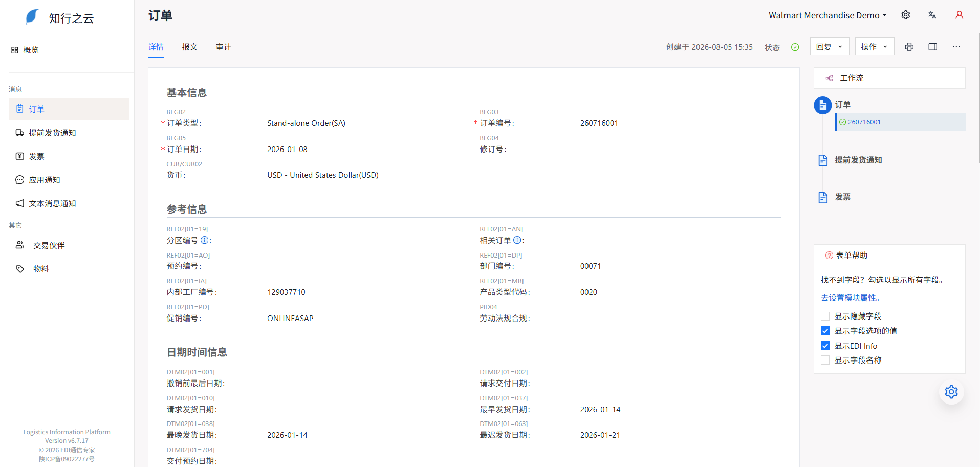The width and height of the screenshot is (980, 467).
Task: Click info icon next to 相关订单
Action: tap(517, 240)
